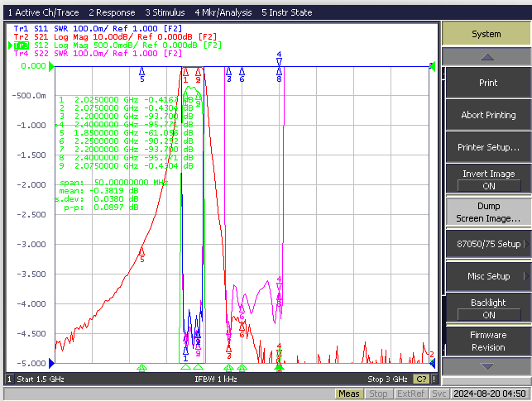
Task: Click green marker triangle 5 on bottom axis
Action: [x=141, y=367]
